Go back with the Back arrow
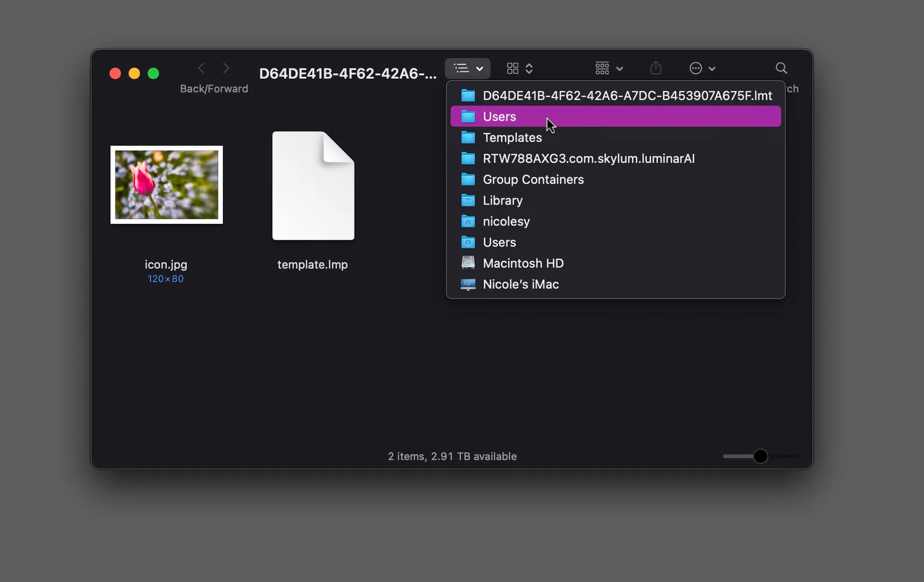Viewport: 924px width, 582px height. (201, 68)
